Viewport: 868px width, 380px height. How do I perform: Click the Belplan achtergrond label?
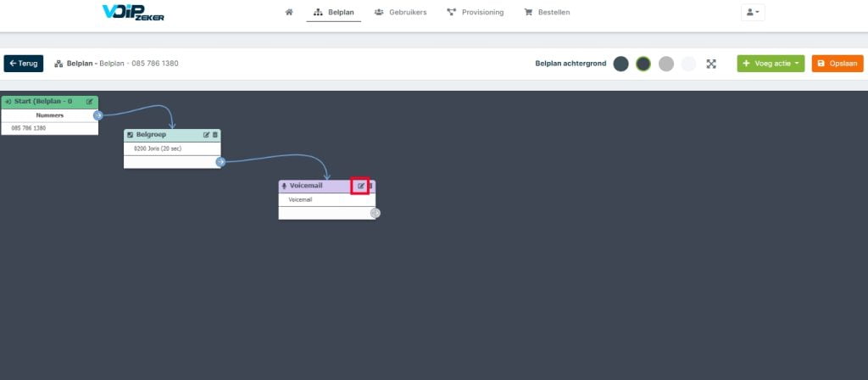(x=570, y=64)
